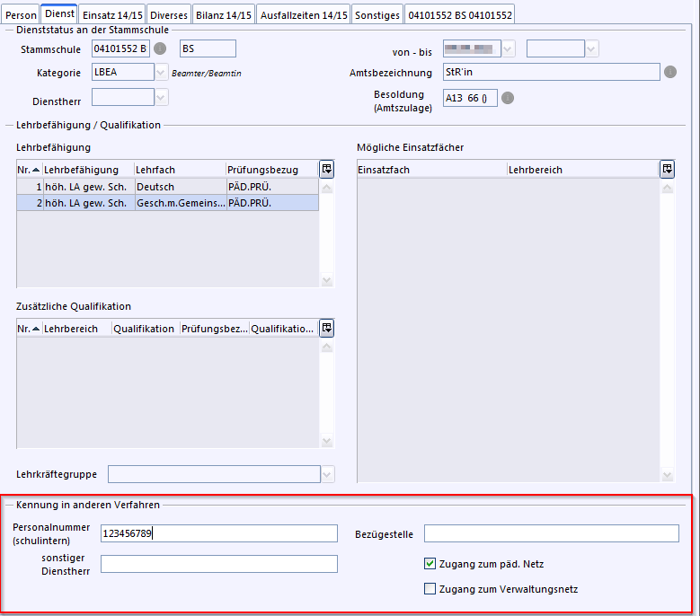Sort Zusätzliche Qualifikation table by Nr. column
This screenshot has height=616, width=700.
click(x=30, y=329)
